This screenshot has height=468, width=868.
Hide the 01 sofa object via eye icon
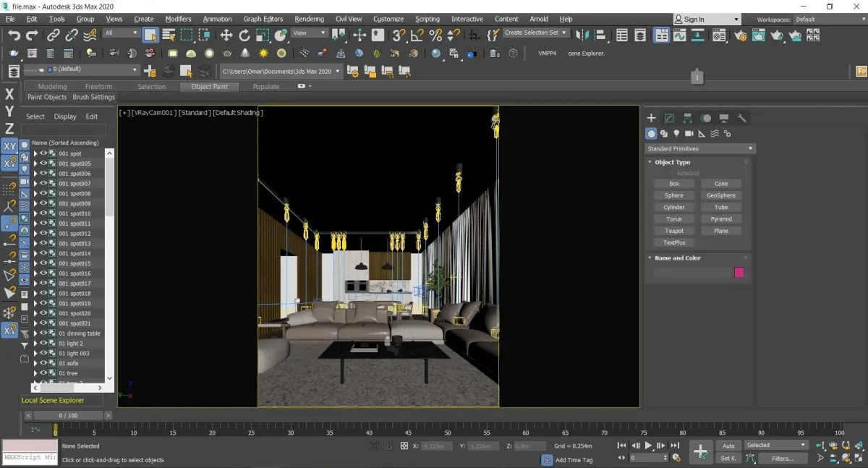43,363
